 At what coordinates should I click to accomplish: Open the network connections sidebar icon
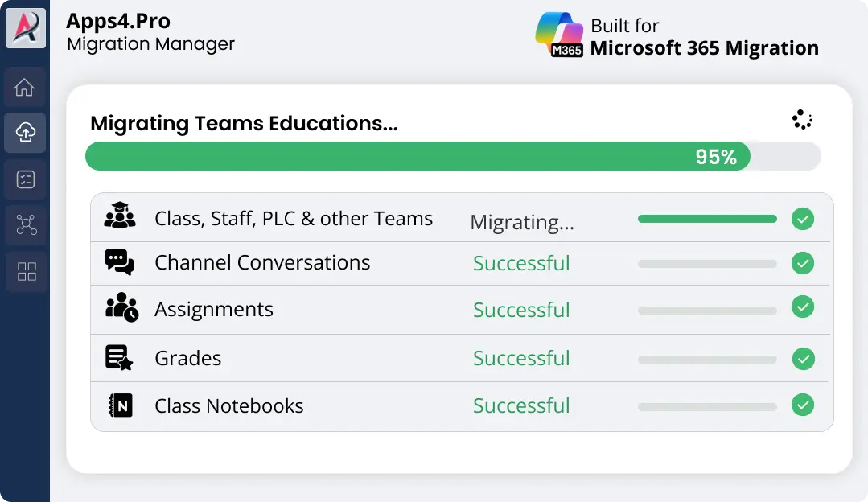coord(26,224)
